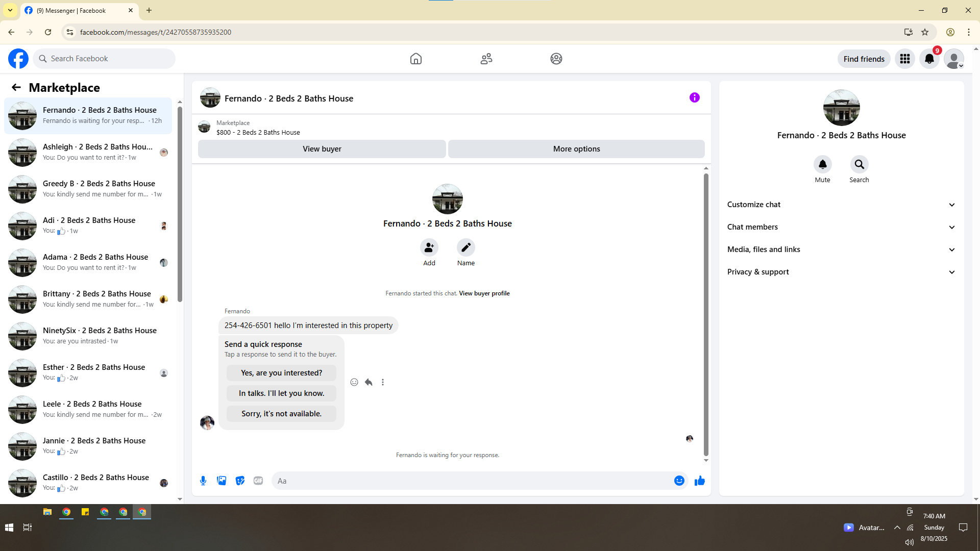Send quick response "Sorry, it's not available."
Image resolution: width=980 pixels, height=551 pixels.
[281, 414]
